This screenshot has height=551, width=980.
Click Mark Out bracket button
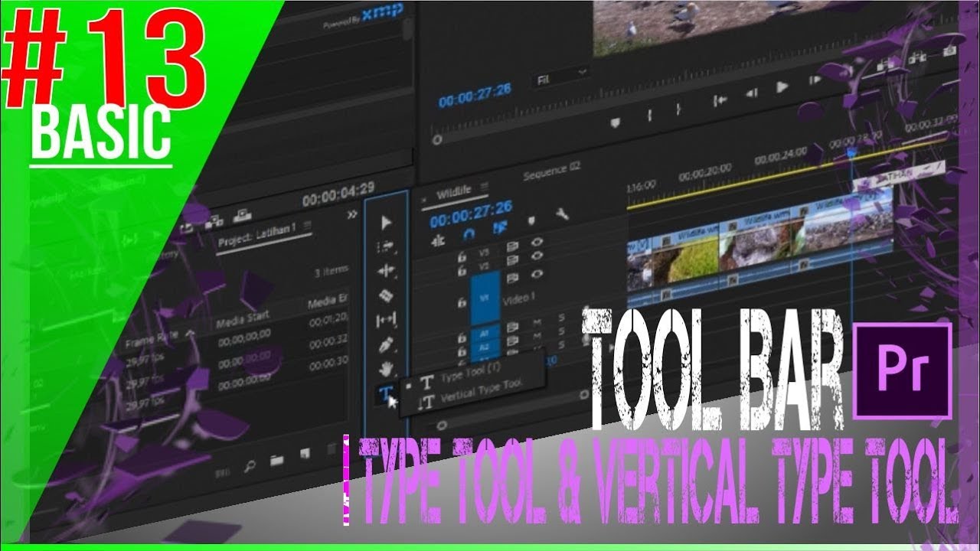[x=678, y=109]
